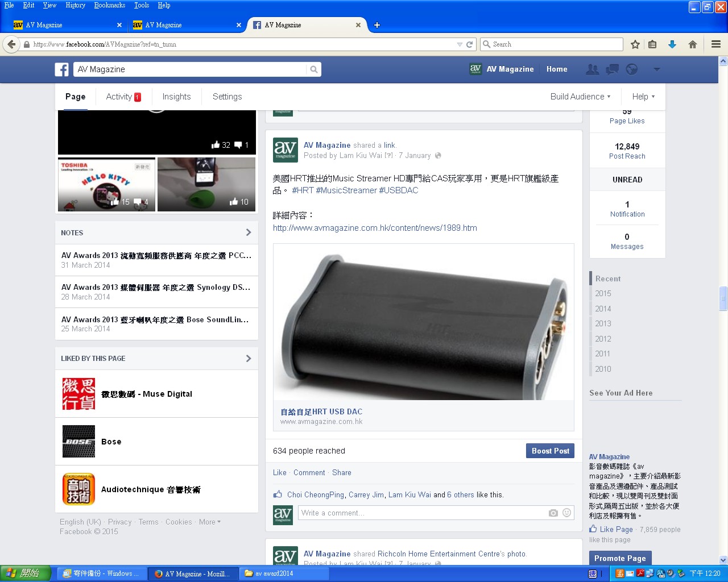Attach photo with comment camera icon

553,513
